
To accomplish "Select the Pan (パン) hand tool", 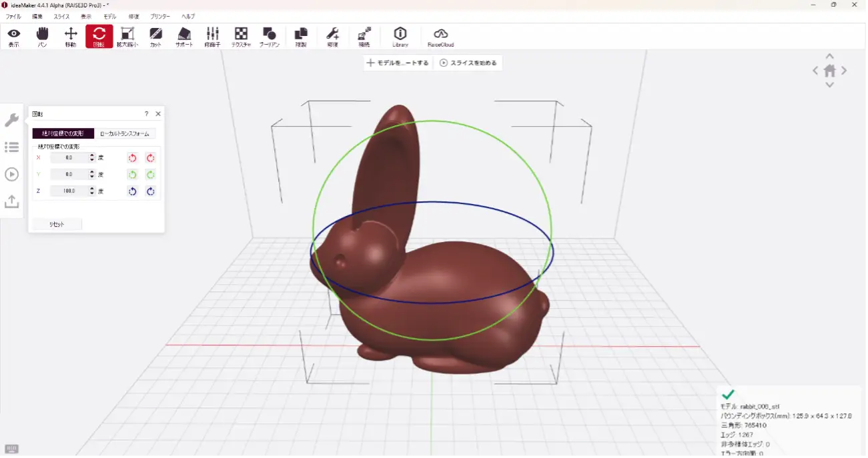I will [x=42, y=37].
